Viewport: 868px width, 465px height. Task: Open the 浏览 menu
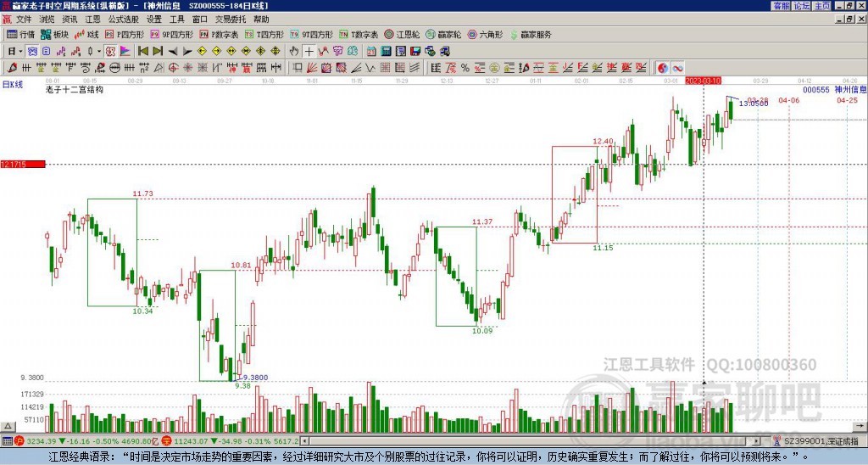(x=47, y=20)
